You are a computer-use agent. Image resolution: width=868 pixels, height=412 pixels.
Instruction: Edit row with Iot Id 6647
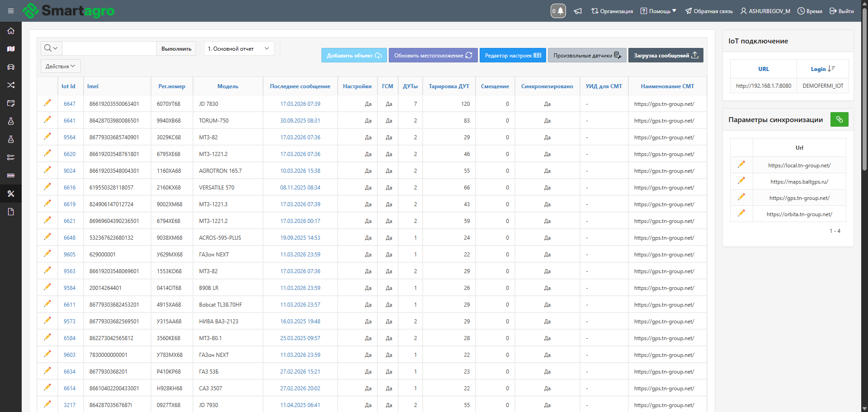(47, 103)
